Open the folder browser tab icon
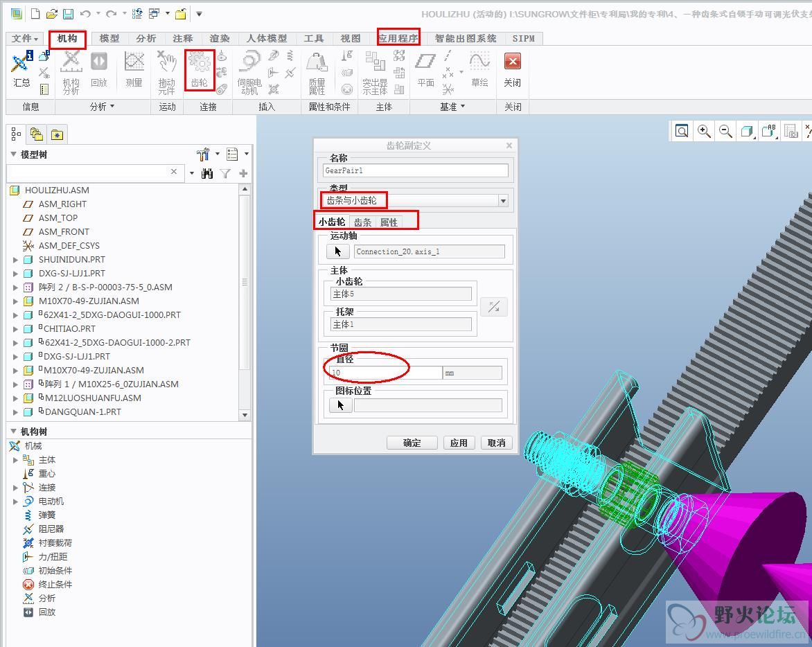 click(36, 134)
